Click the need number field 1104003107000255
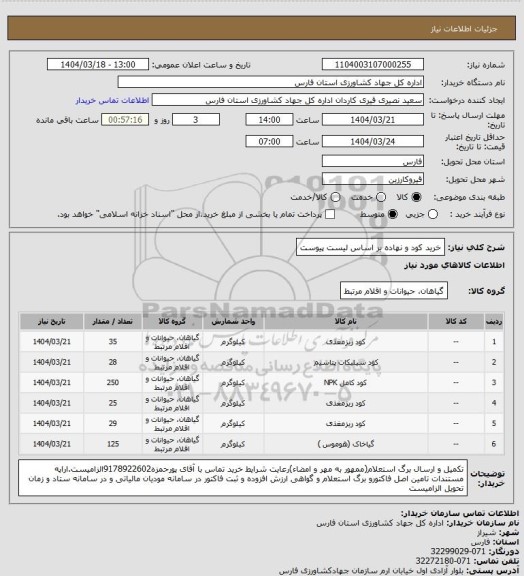The image size is (524, 576). (373, 64)
